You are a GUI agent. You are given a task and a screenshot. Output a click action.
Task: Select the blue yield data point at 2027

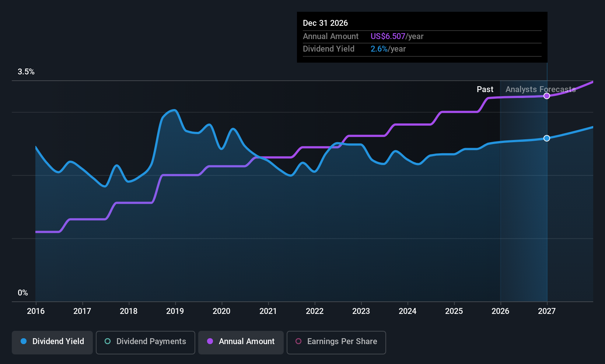pyautogui.click(x=547, y=138)
